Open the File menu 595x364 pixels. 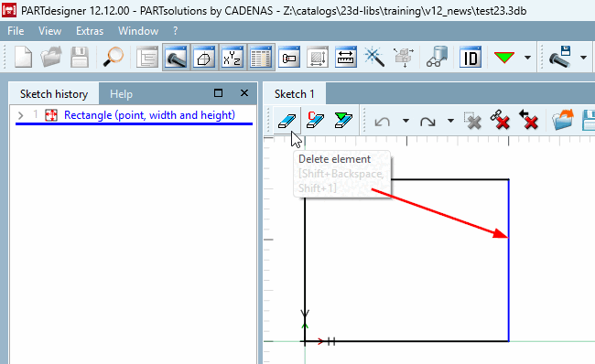pyautogui.click(x=16, y=31)
